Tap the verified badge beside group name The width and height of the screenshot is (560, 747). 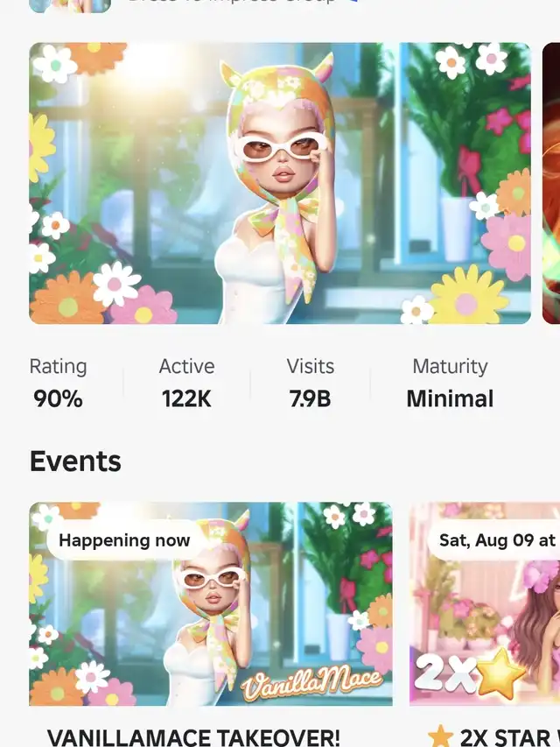(x=351, y=2)
